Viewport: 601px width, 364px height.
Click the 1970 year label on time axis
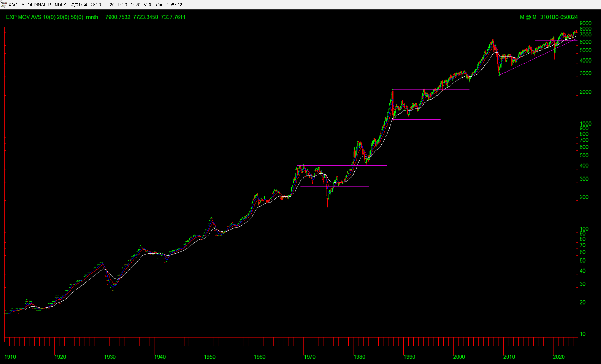click(310, 357)
